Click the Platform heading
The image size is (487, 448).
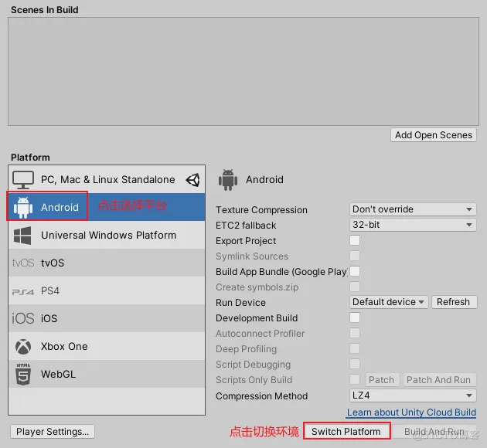coord(30,158)
